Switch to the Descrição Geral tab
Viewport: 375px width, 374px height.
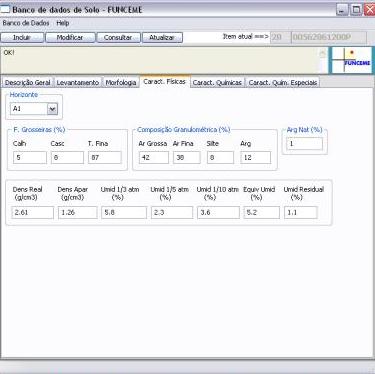tap(27, 82)
